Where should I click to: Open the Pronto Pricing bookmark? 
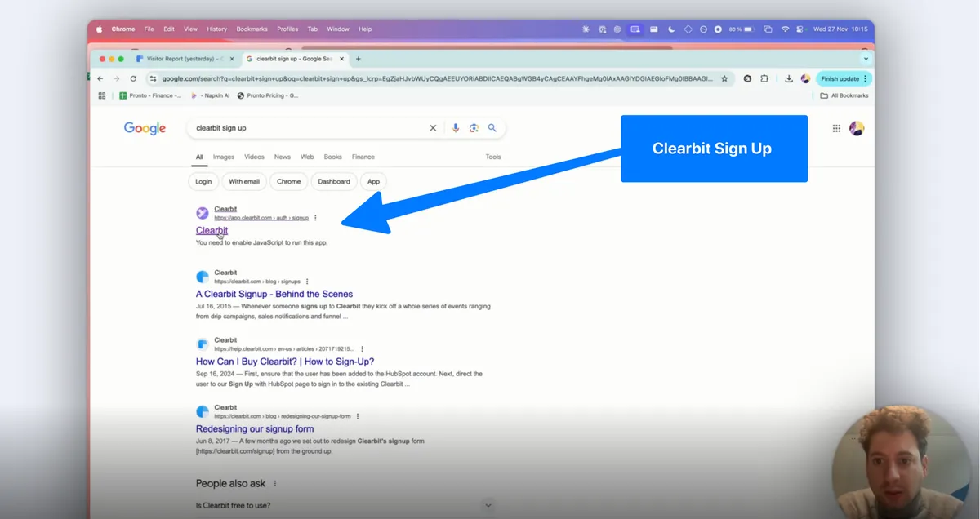pos(267,95)
